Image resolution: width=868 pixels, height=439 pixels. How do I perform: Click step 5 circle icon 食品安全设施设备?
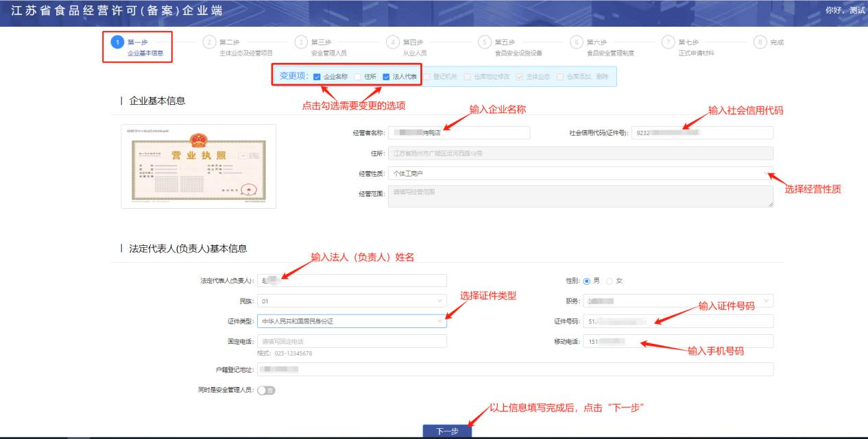click(484, 42)
